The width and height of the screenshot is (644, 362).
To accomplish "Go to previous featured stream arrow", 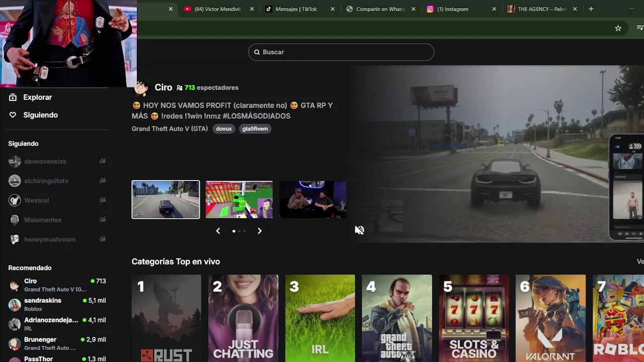I will pyautogui.click(x=218, y=231).
